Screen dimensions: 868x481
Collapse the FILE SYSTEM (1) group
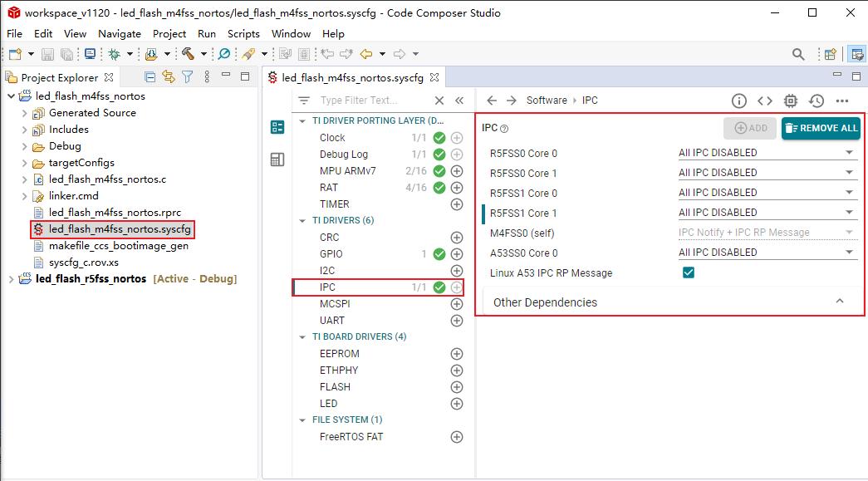[x=302, y=420]
